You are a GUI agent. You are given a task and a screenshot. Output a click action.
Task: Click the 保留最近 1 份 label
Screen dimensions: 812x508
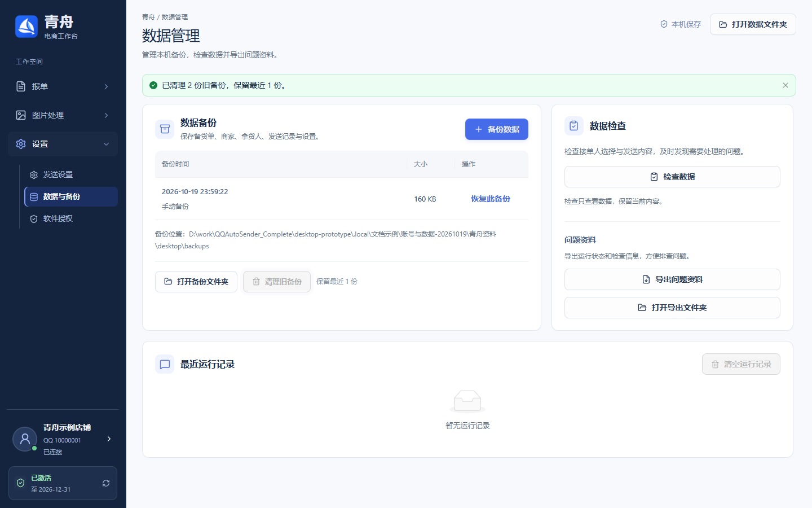337,282
